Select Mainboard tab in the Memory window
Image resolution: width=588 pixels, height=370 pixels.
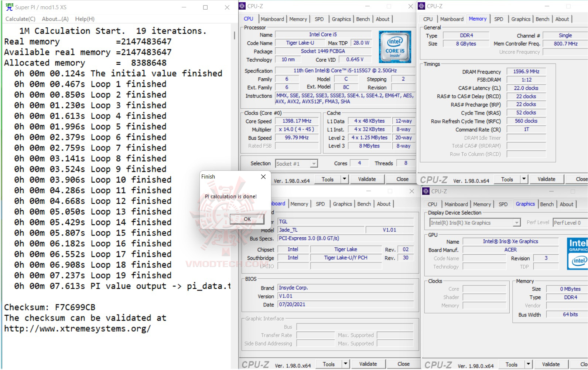click(x=452, y=19)
